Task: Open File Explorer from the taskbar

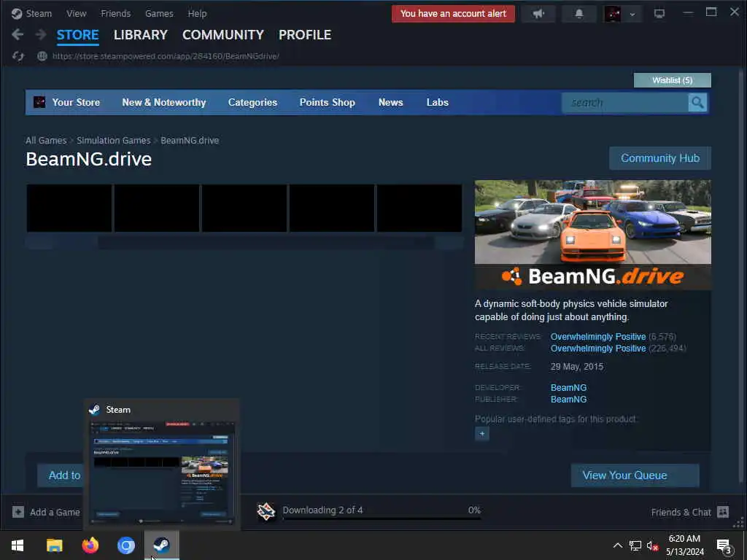Action: (x=54, y=545)
